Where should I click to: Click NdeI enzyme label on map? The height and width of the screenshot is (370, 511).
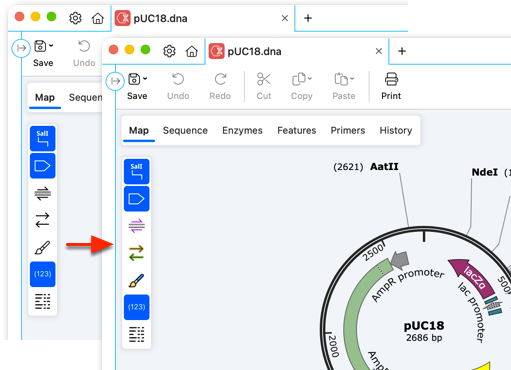485,172
